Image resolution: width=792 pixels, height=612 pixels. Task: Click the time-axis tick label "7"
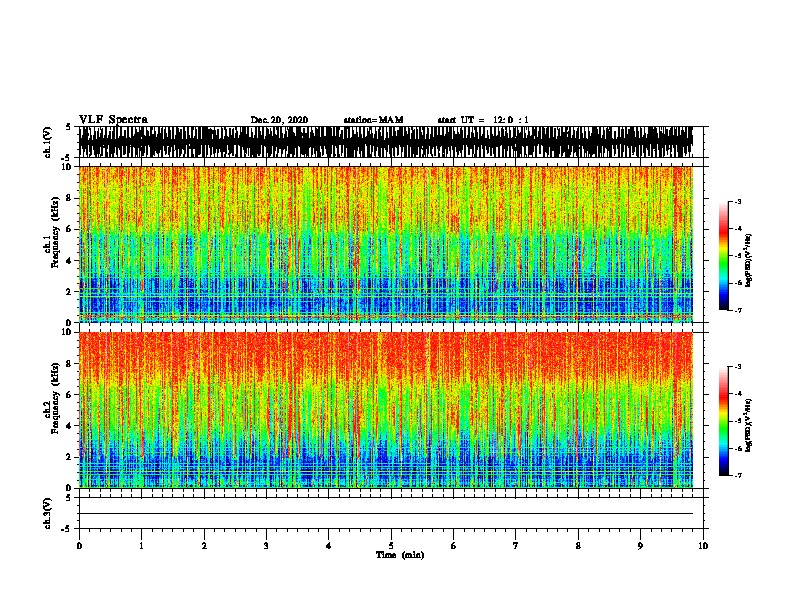pyautogui.click(x=516, y=546)
